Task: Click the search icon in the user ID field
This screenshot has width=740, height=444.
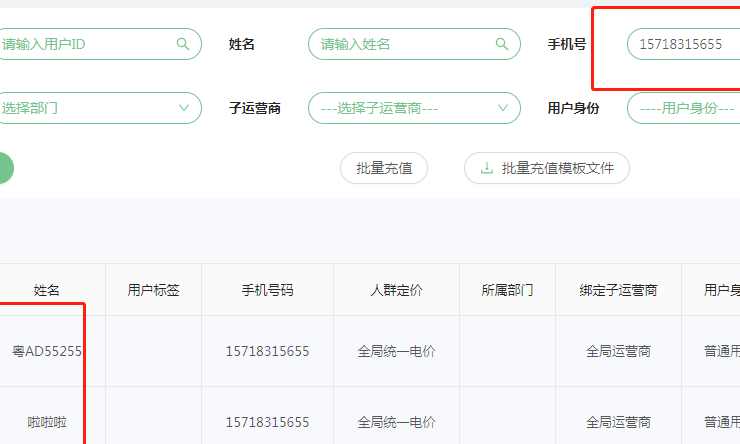Action: coord(182,44)
